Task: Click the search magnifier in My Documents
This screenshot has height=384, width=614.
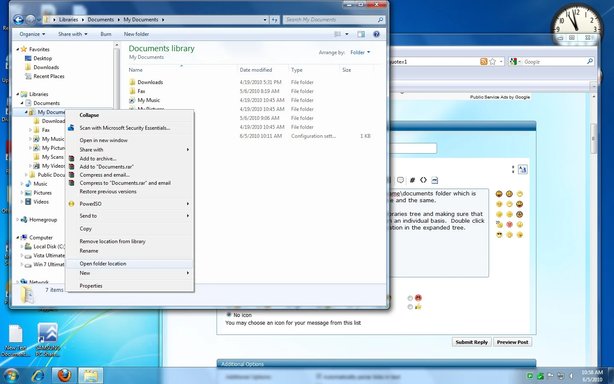Action: tap(380, 20)
